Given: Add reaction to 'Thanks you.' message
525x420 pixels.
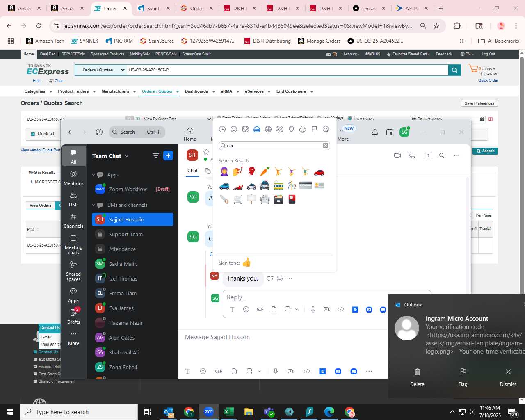Looking at the screenshot, I should [280, 278].
